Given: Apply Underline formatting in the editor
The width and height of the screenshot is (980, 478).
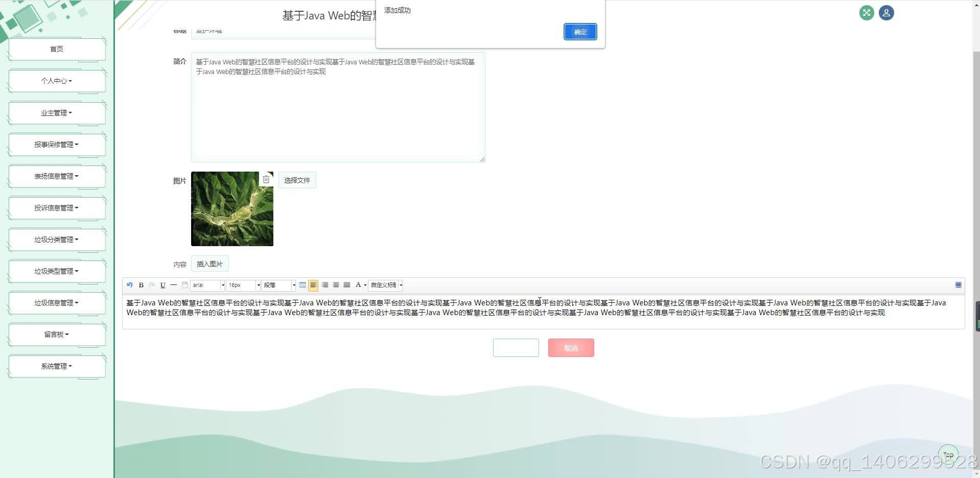Looking at the screenshot, I should [x=162, y=285].
